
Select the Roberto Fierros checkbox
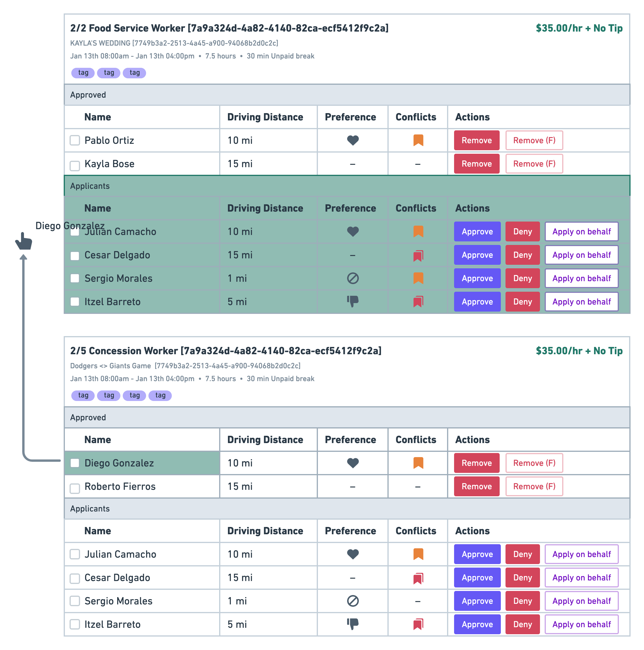click(75, 488)
